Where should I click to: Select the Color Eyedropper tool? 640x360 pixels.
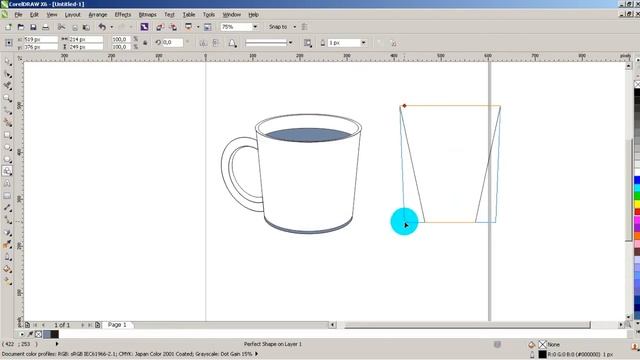click(x=7, y=244)
